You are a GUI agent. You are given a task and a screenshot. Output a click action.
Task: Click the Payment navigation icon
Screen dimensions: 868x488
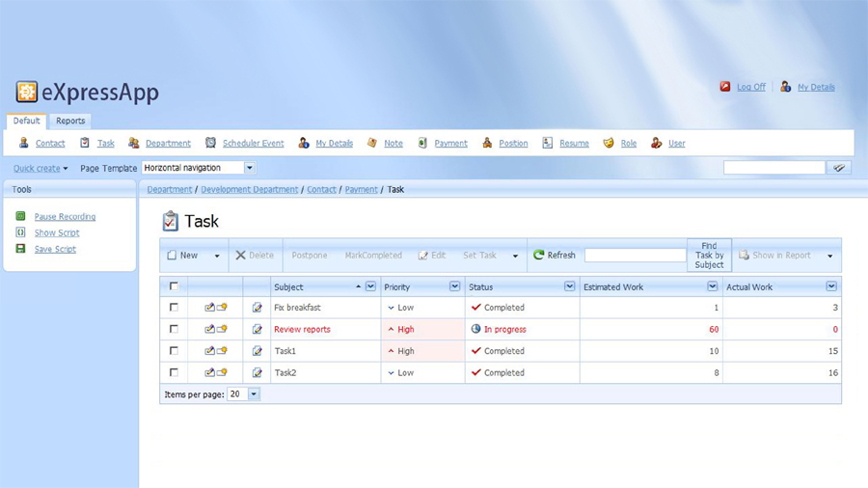tap(422, 143)
